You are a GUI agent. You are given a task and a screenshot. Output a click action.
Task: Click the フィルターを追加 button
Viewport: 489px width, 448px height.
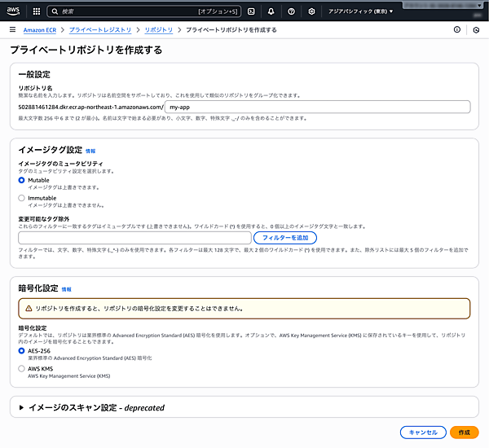[284, 237]
